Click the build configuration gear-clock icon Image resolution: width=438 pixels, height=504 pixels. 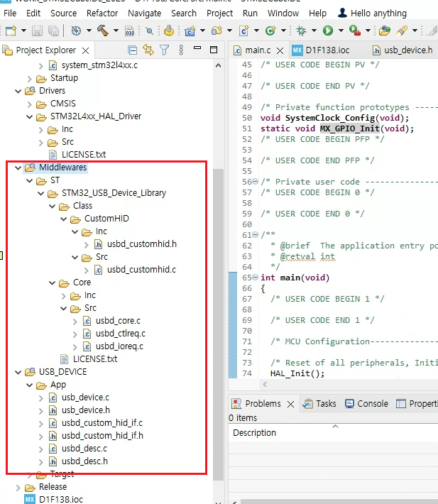76,31
